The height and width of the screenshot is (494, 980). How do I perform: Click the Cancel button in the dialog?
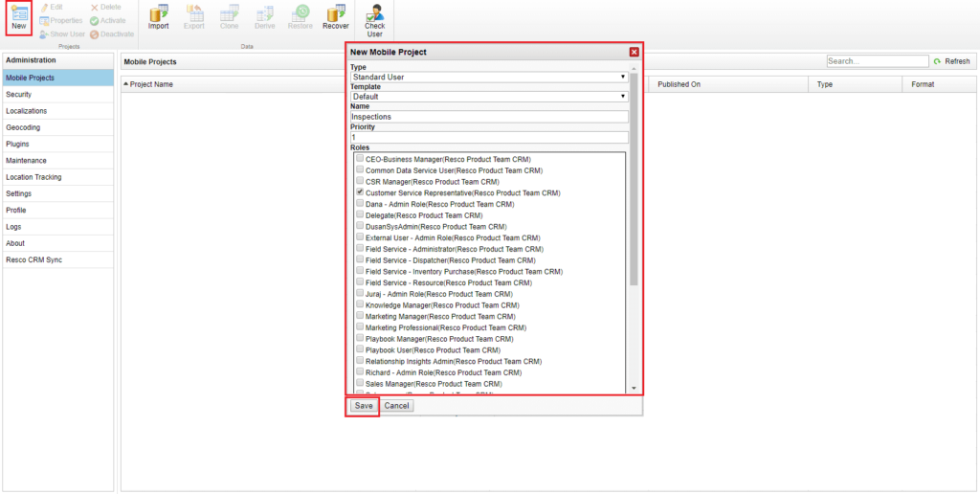397,406
